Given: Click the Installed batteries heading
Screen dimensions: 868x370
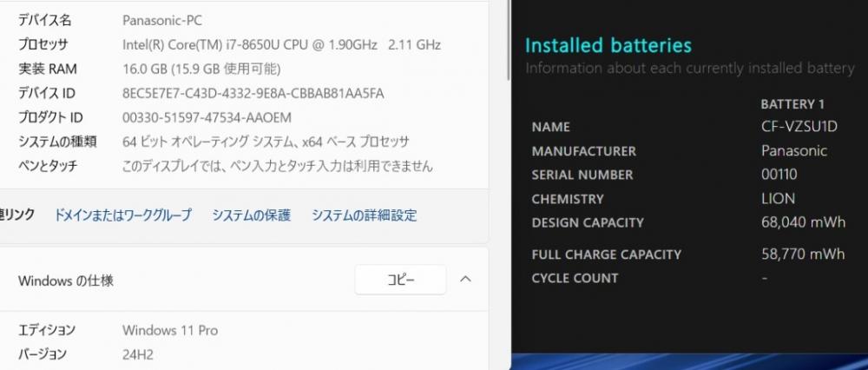Looking at the screenshot, I should coord(608,45).
